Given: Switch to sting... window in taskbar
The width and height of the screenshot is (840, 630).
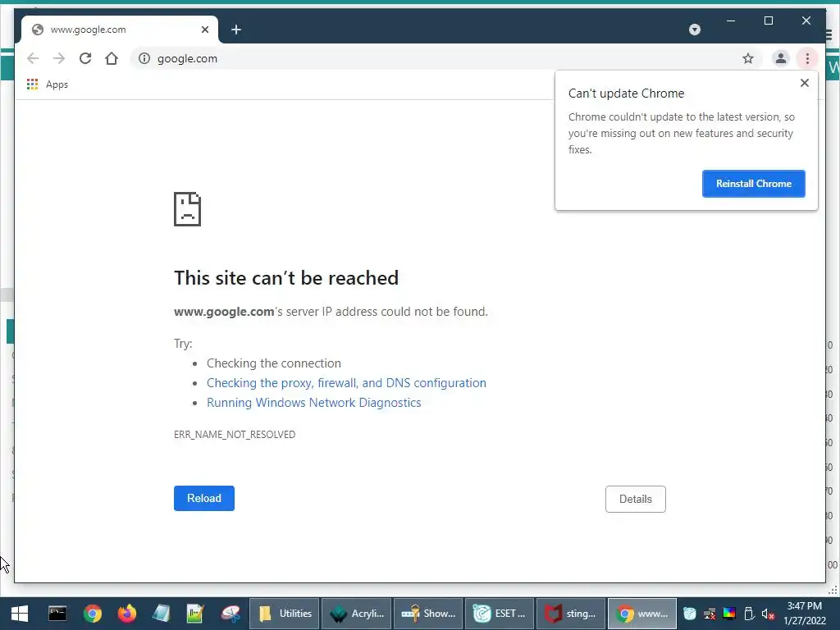Looking at the screenshot, I should click(x=571, y=614).
